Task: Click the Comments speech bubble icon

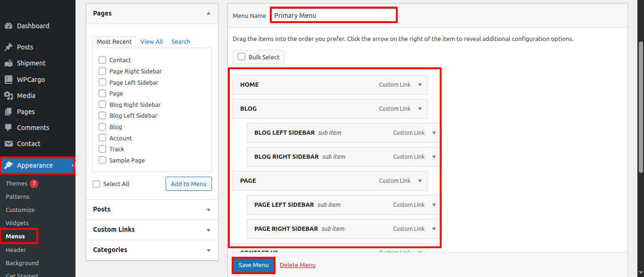Action: pyautogui.click(x=8, y=128)
